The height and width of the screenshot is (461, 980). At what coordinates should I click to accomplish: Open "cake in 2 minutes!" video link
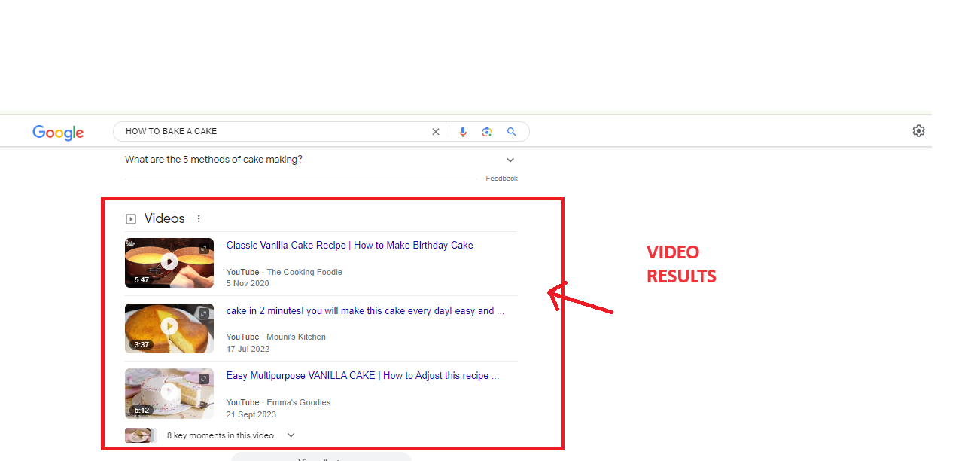[x=365, y=310]
